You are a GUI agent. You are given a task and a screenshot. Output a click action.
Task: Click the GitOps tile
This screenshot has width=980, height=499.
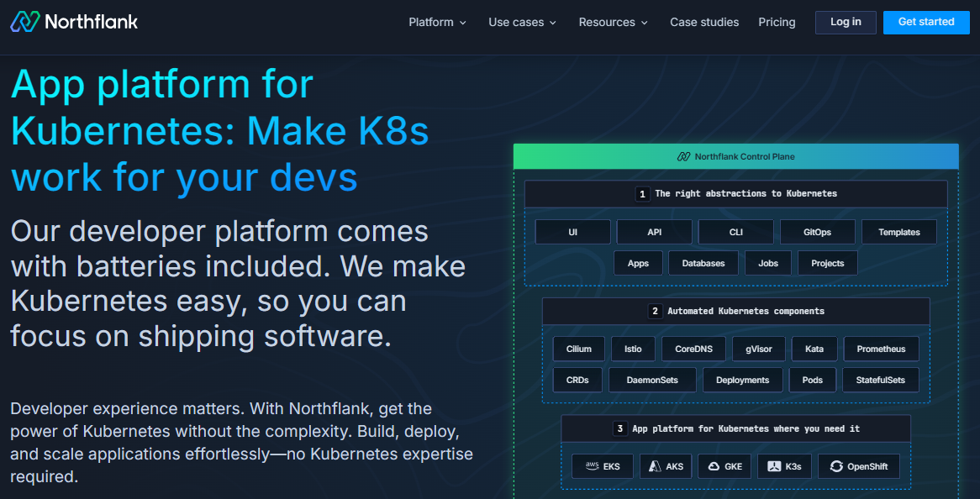click(818, 232)
